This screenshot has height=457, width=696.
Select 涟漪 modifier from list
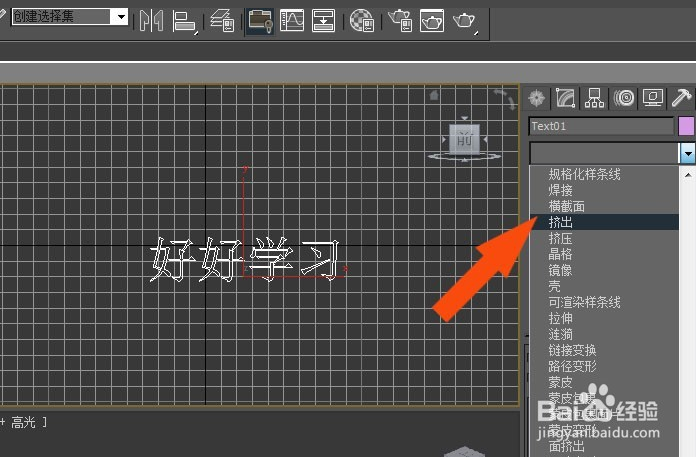tap(561, 335)
